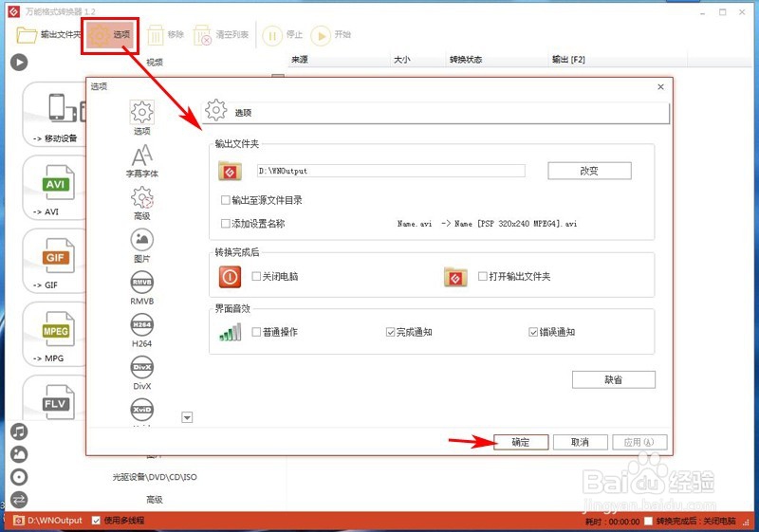
Task: Select 光驱设备\DVD\CD\ISO category
Action: [x=155, y=477]
